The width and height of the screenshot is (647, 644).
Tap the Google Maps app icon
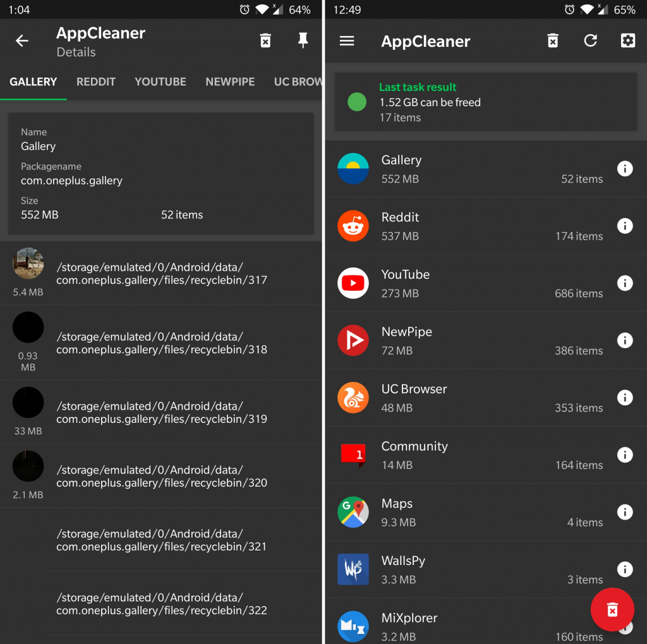[x=353, y=512]
